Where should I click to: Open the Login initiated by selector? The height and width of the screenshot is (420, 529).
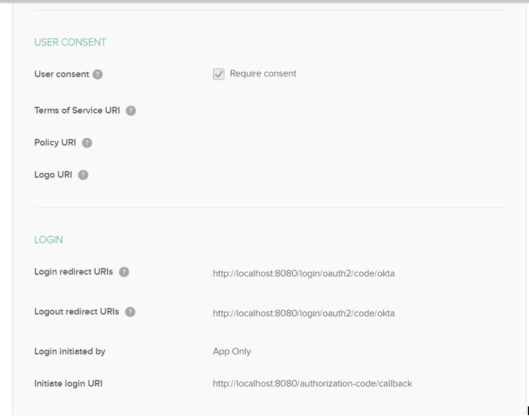232,352
